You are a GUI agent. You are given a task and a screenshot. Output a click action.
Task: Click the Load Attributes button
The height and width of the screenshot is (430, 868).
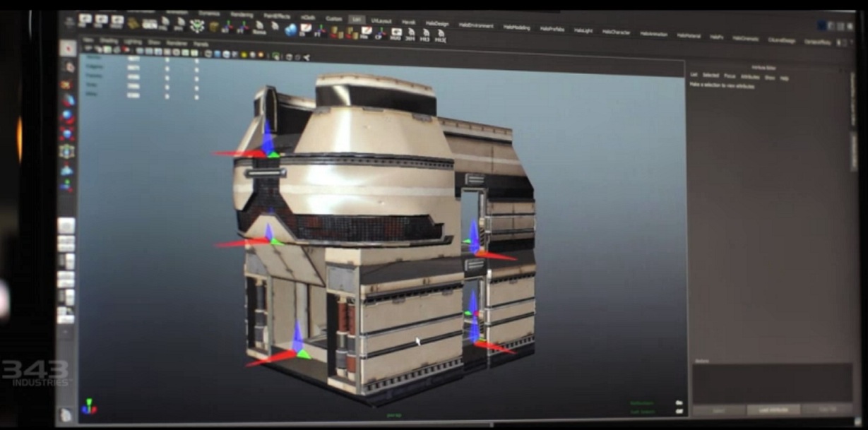pyautogui.click(x=773, y=410)
